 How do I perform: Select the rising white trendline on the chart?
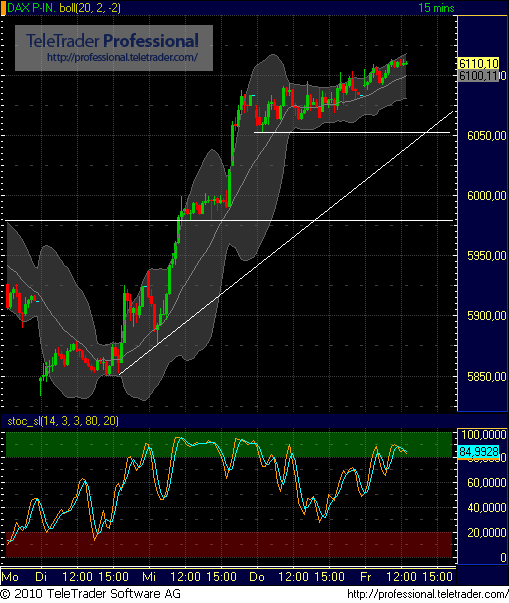coord(286,243)
